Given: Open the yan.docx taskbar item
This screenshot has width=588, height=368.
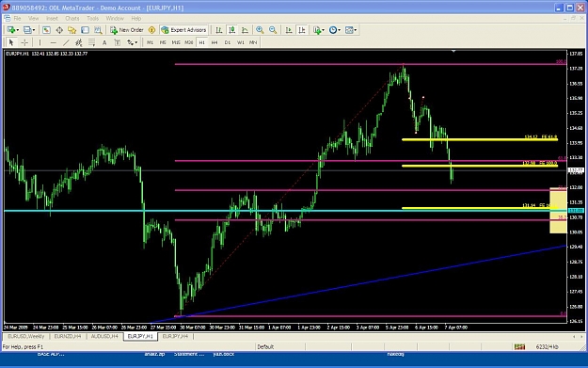Looking at the screenshot, I should click(224, 354).
